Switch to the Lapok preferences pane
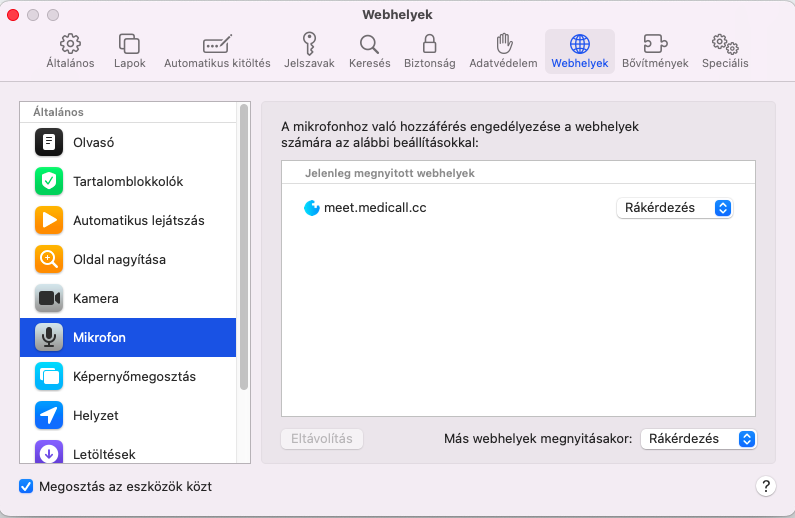 (x=129, y=51)
